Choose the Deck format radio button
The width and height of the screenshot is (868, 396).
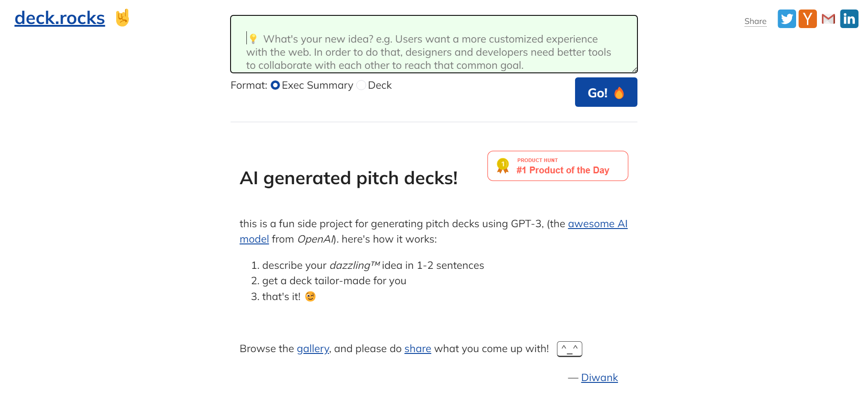pos(361,85)
